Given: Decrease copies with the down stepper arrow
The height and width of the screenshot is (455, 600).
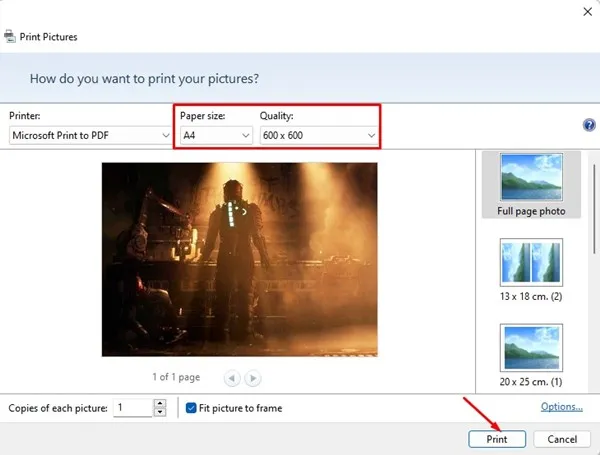Looking at the screenshot, I should click(x=160, y=412).
